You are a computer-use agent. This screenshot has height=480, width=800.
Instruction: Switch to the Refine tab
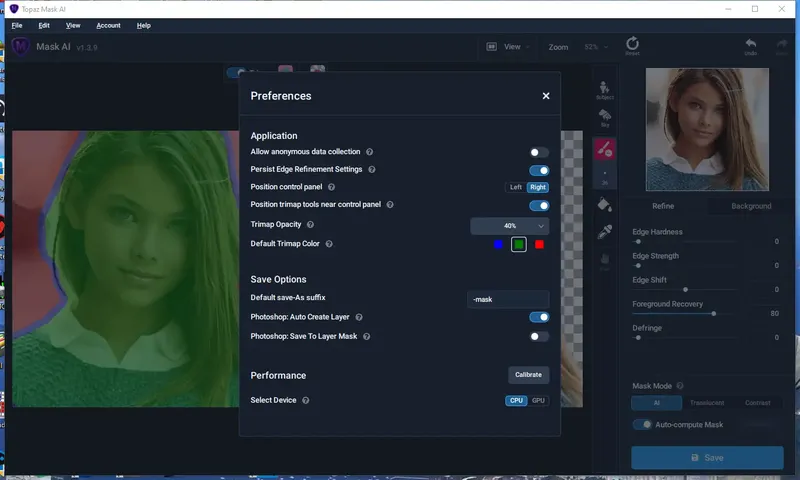click(x=663, y=206)
